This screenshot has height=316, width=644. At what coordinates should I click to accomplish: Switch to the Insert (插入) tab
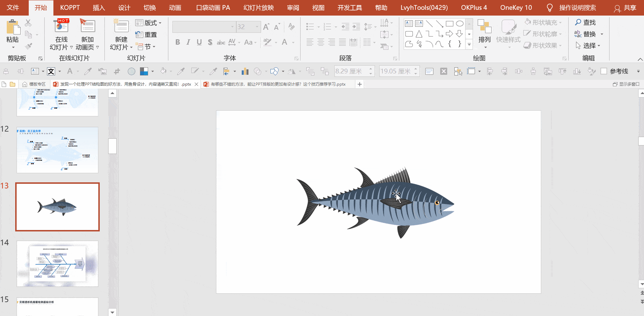pyautogui.click(x=99, y=8)
